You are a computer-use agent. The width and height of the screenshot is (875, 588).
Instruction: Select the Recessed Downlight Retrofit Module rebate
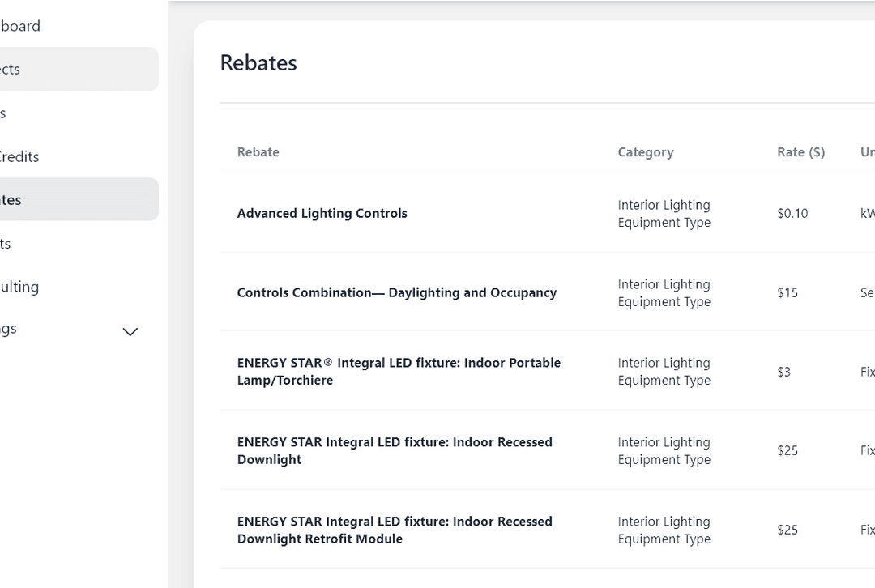(395, 530)
